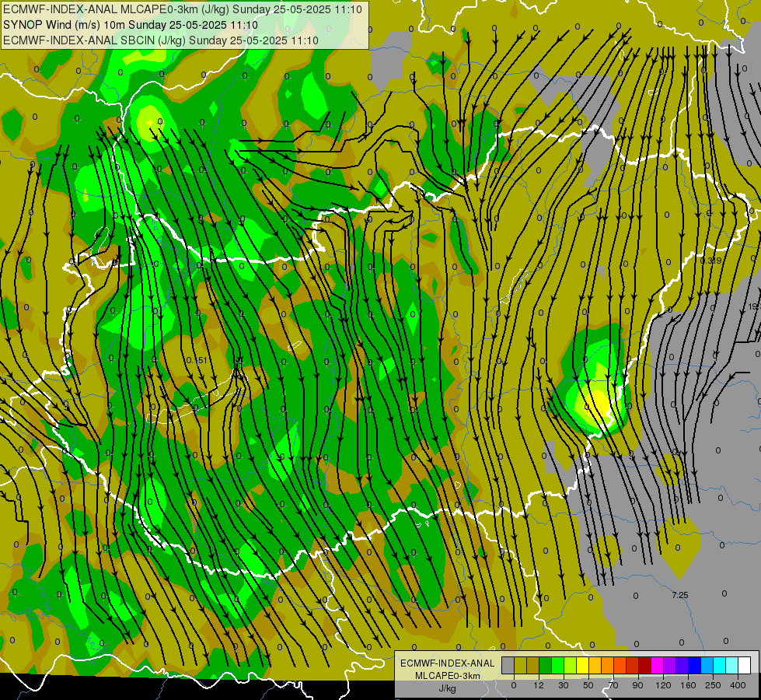Select the gray swatch in the legend
Viewport: 761px width, 700px height.
(508, 666)
